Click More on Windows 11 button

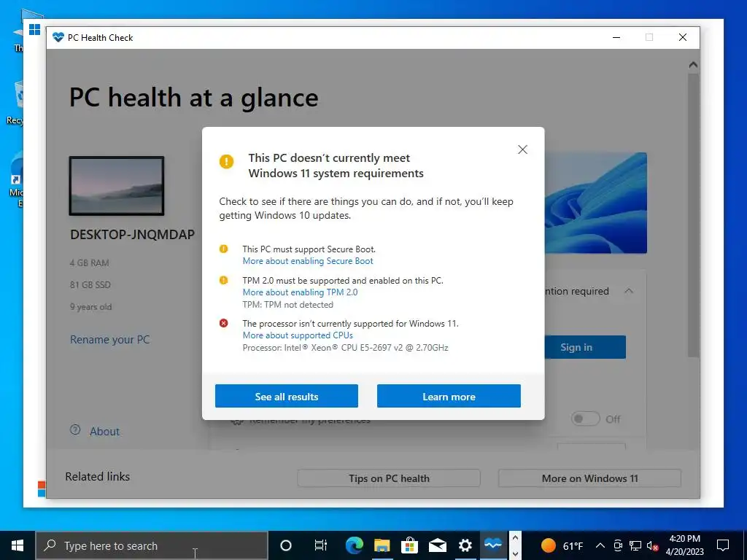point(589,478)
